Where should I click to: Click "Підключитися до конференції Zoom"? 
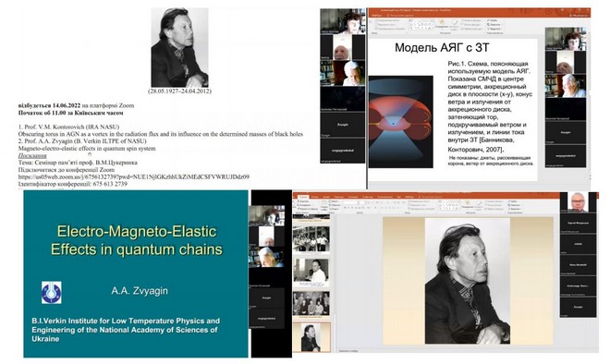(x=67, y=170)
